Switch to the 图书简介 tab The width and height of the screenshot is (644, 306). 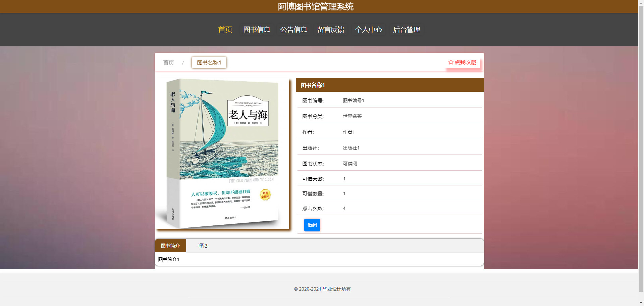pyautogui.click(x=170, y=246)
